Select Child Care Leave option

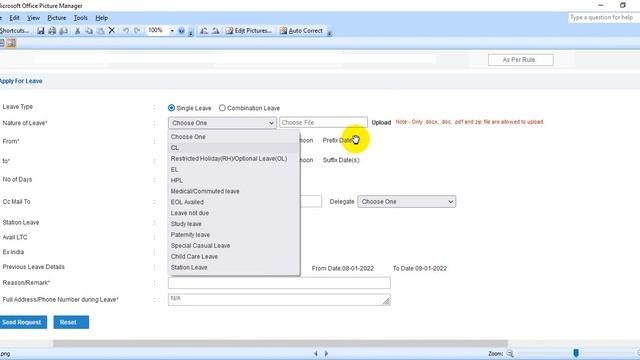(x=234, y=256)
